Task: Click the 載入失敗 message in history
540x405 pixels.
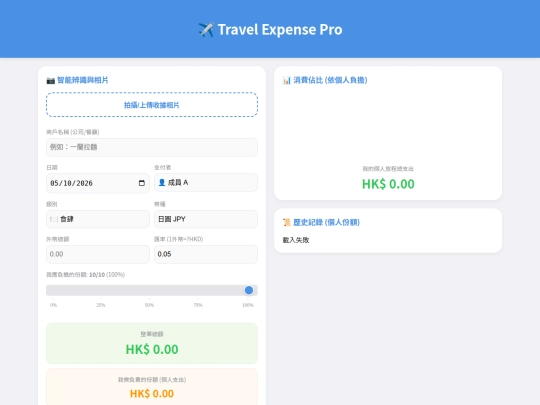Action: click(x=296, y=240)
